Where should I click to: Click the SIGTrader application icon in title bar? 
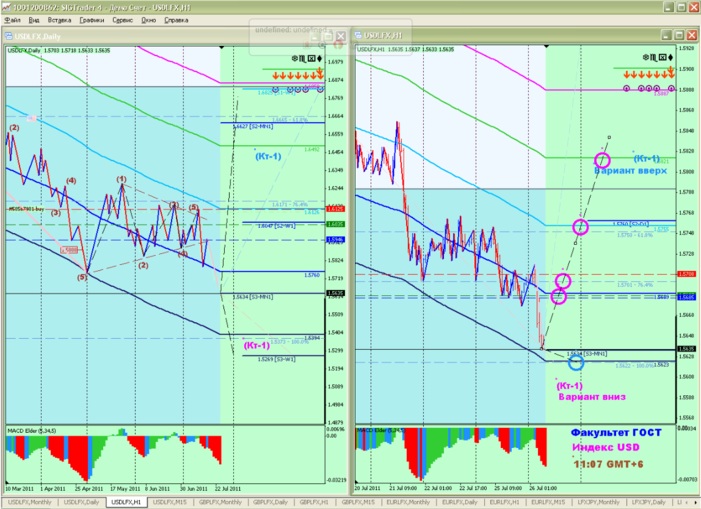click(6, 7)
